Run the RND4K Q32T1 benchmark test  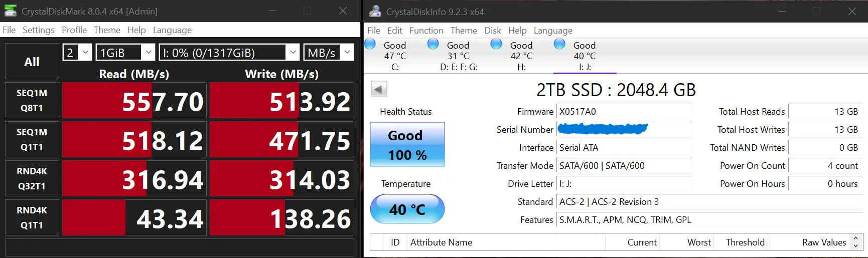[32, 178]
